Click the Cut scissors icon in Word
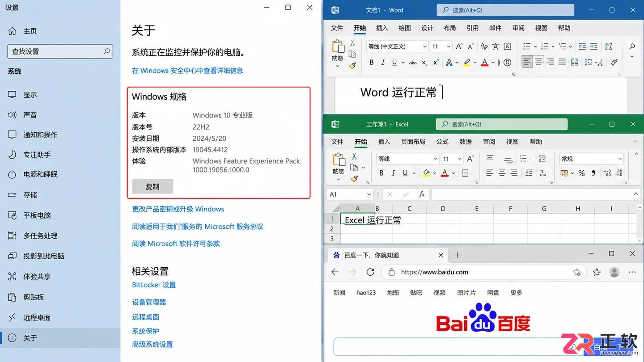The image size is (644, 362). tap(352, 43)
